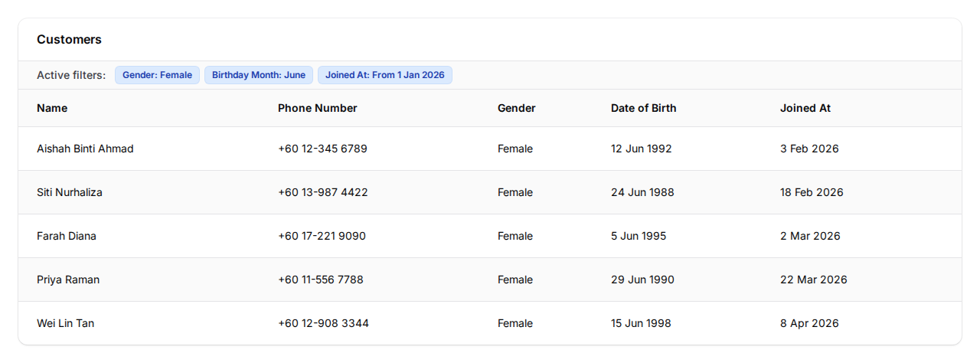Screen dimensions: 980x363
Task: Click birth date 5 Jun 1995
Action: 639,236
